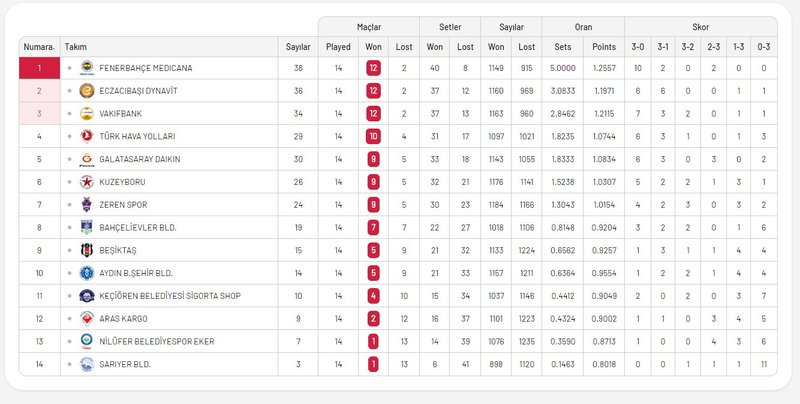The width and height of the screenshot is (800, 404).
Task: Select the Türk Hava Yolları logo
Action: (x=87, y=136)
